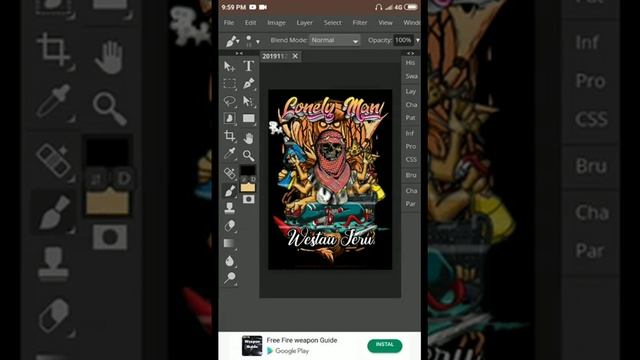The height and width of the screenshot is (360, 640).
Task: Select the Lasso tool
Action: 230,101
